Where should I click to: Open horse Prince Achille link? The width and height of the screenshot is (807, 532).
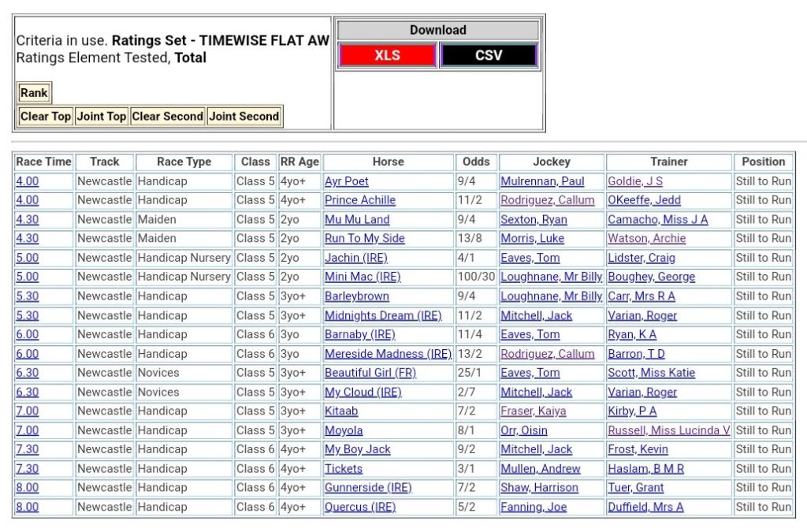360,200
